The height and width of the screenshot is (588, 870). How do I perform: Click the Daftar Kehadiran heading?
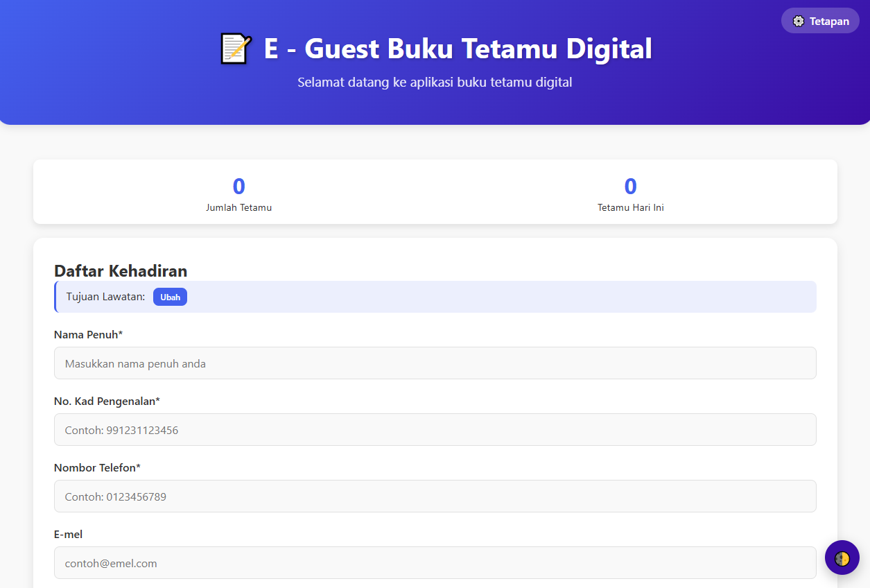(x=121, y=271)
